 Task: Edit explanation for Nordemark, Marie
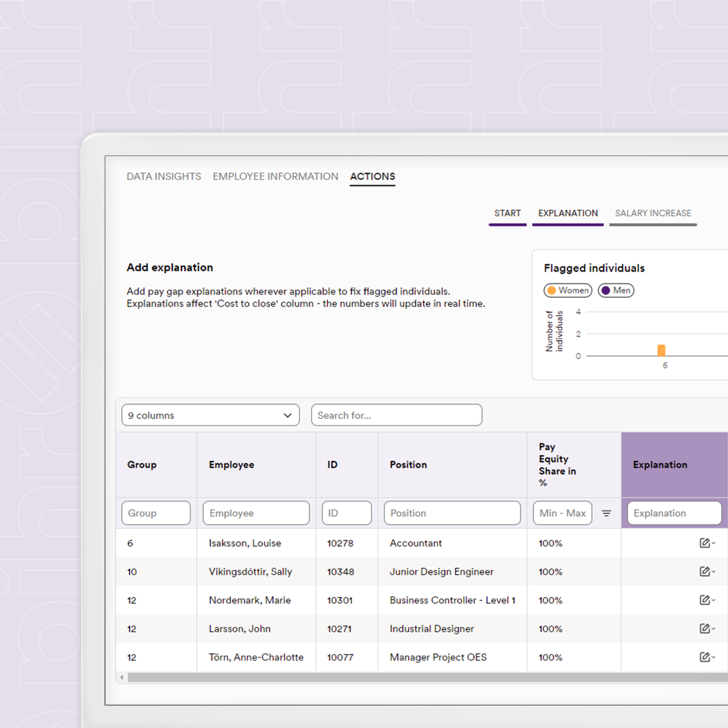(x=707, y=600)
